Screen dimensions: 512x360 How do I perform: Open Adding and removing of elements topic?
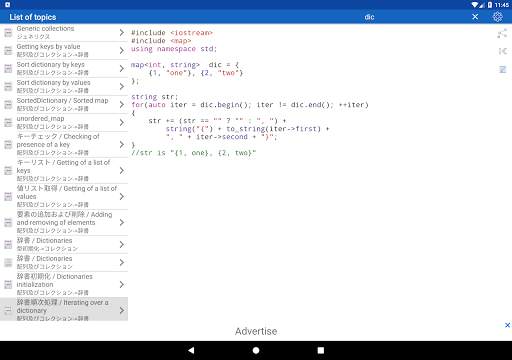[64, 222]
